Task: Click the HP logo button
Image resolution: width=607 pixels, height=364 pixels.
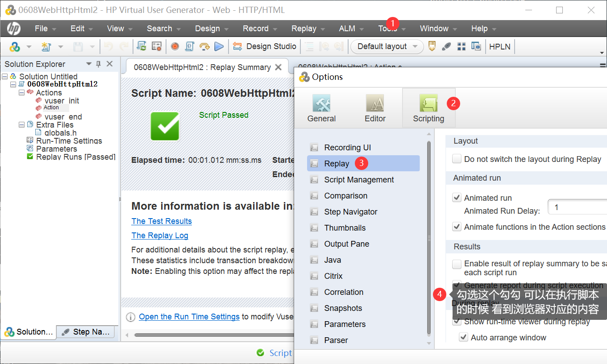Action: [x=13, y=29]
